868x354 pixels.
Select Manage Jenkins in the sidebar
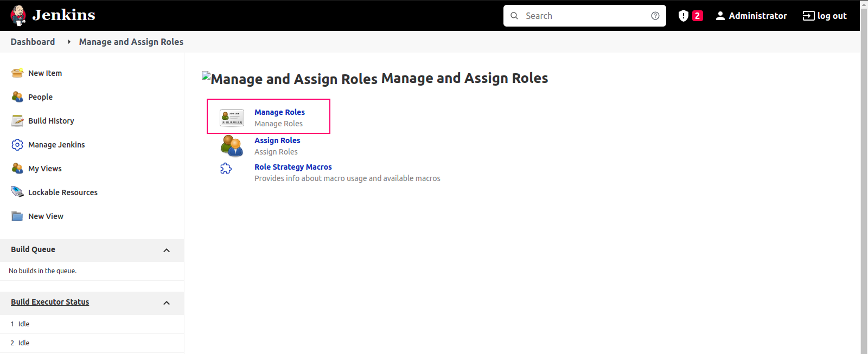(56, 145)
